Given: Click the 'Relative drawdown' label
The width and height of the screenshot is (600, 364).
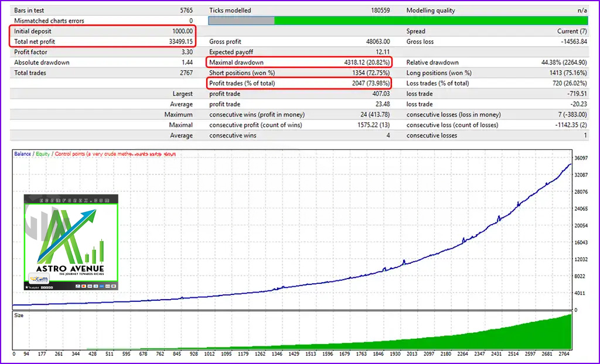Looking at the screenshot, I should (x=432, y=62).
